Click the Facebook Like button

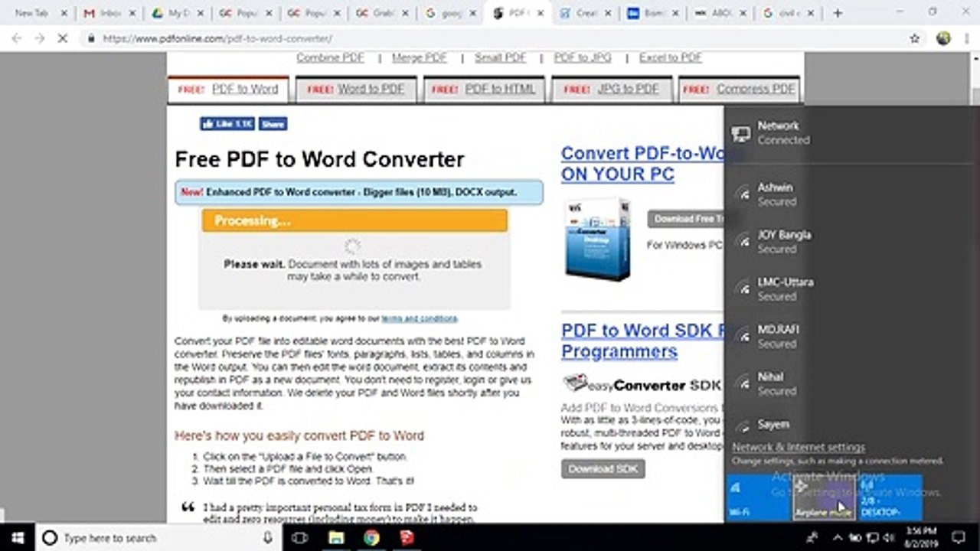[227, 123]
